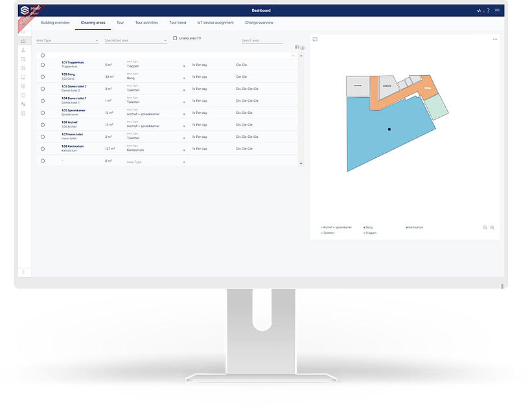Open the help question mark icon

[487, 11]
